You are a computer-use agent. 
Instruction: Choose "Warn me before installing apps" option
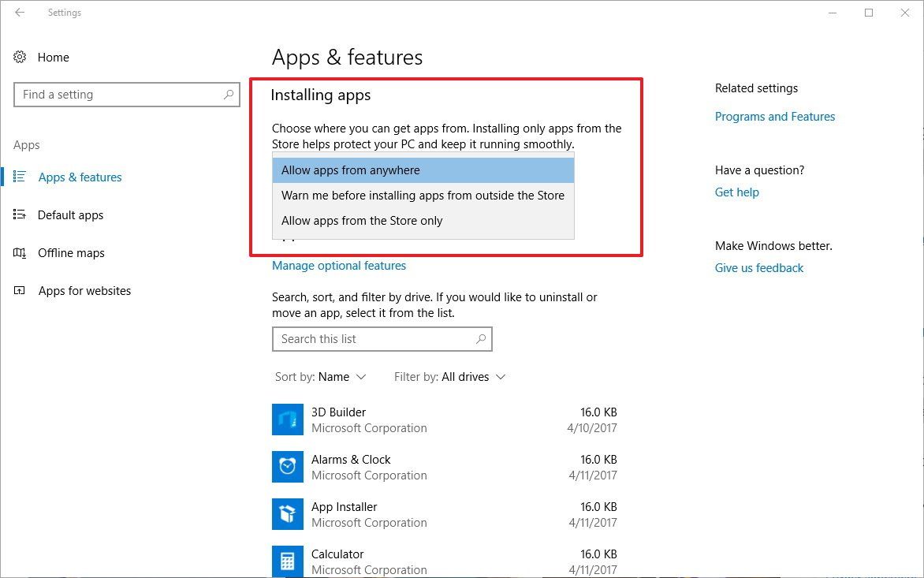(x=423, y=196)
